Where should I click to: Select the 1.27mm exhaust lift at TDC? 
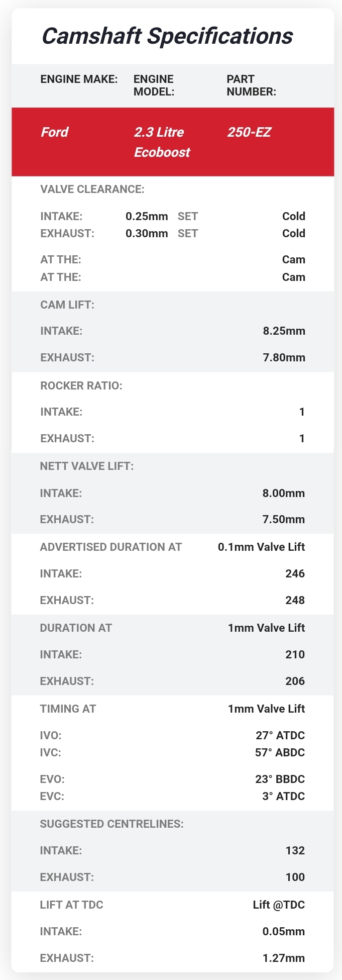(283, 958)
